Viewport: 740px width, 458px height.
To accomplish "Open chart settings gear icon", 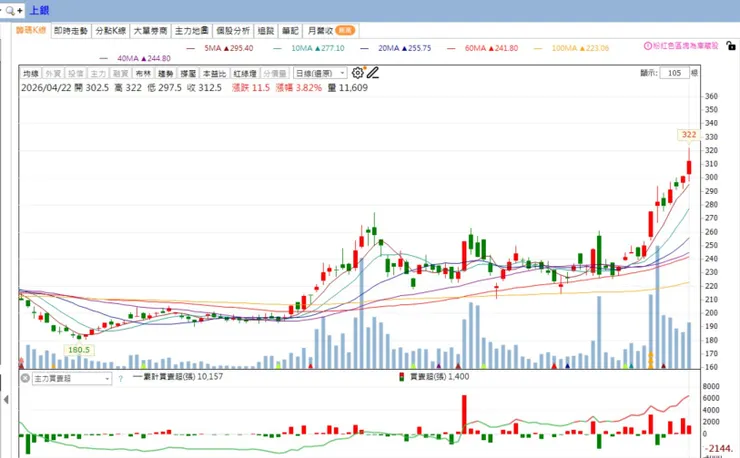I will point(358,73).
